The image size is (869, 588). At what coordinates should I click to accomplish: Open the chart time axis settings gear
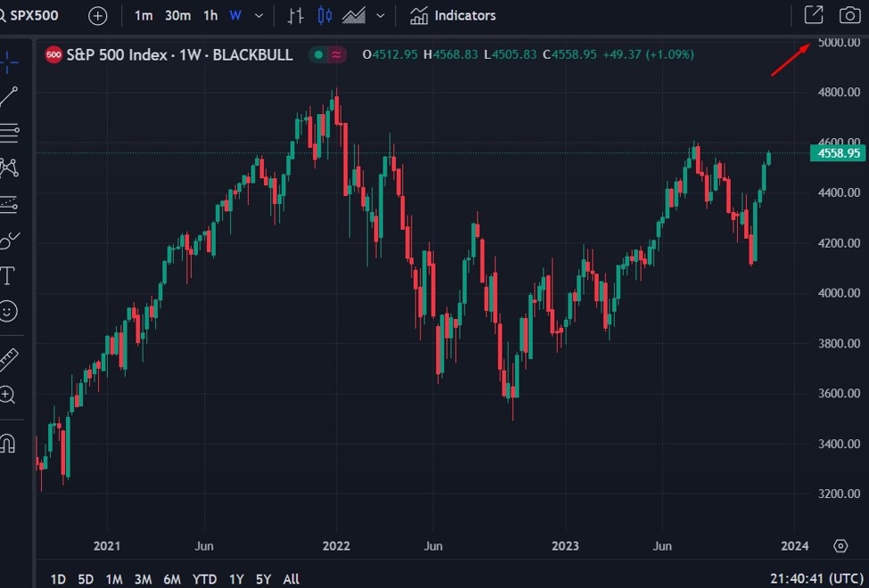click(840, 545)
